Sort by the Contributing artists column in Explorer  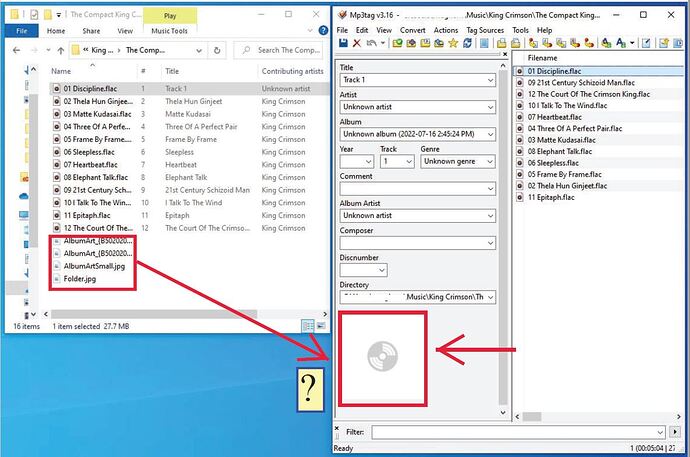(x=293, y=71)
